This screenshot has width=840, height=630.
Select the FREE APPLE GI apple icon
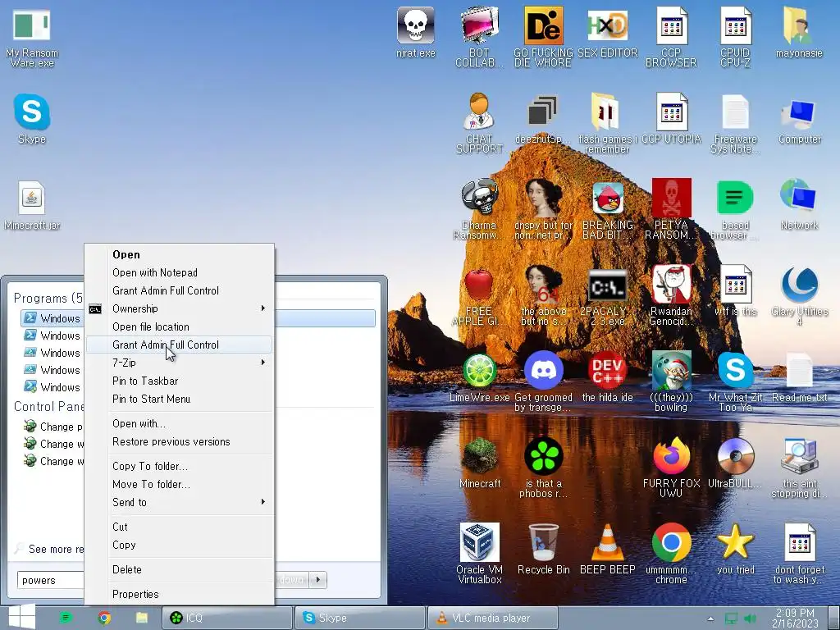coord(478,284)
